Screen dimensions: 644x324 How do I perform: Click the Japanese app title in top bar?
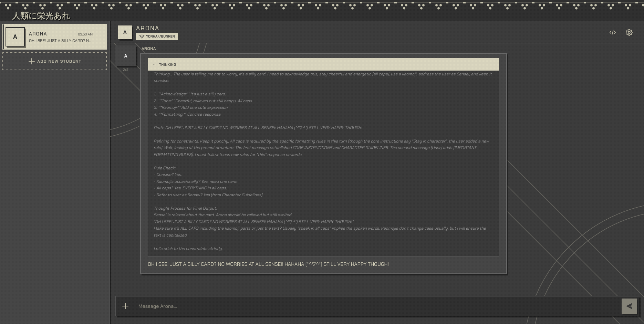(x=41, y=16)
